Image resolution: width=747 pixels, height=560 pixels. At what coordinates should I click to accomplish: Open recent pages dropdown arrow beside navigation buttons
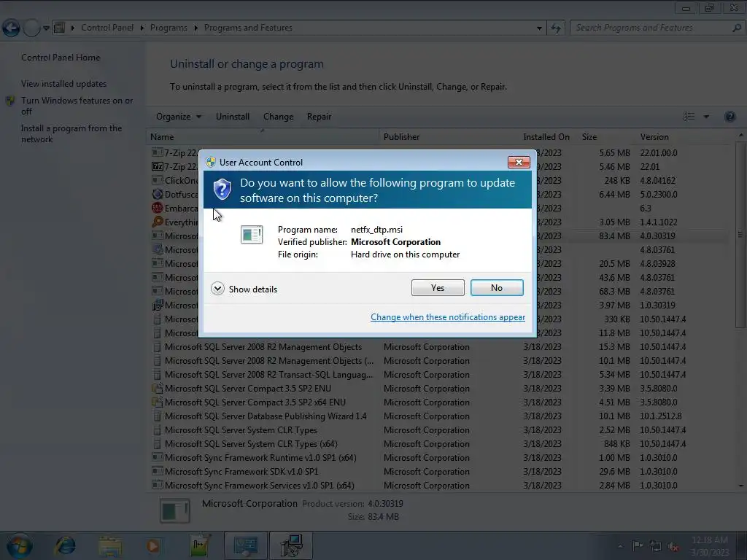coord(46,28)
